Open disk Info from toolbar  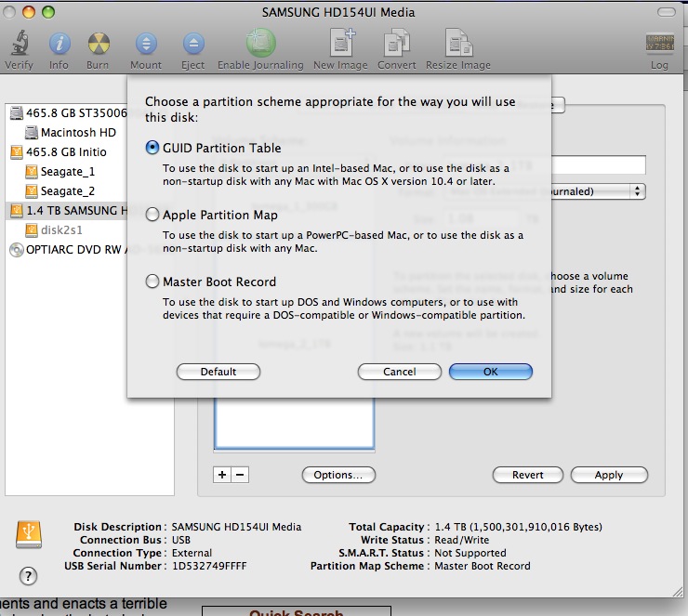[59, 43]
